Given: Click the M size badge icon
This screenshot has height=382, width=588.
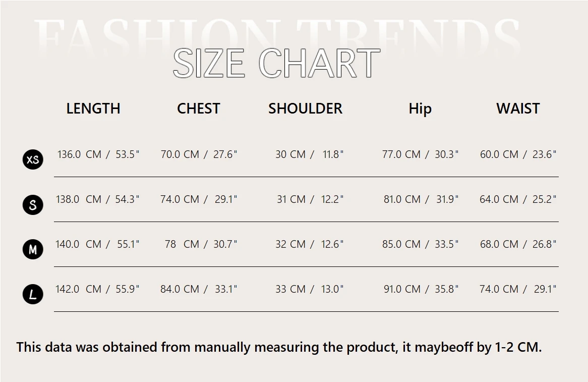Looking at the screenshot, I should 33,250.
